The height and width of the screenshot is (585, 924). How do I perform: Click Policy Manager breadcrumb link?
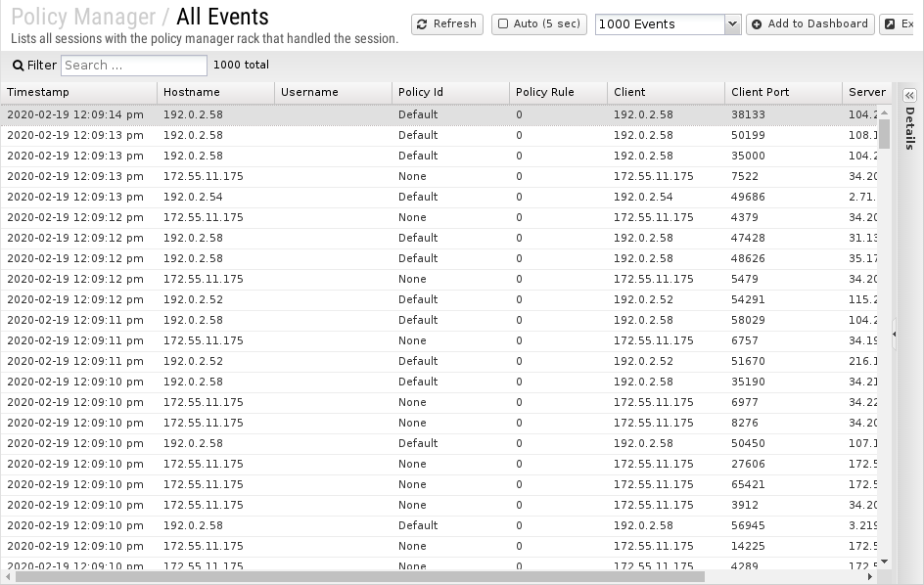pos(83,17)
